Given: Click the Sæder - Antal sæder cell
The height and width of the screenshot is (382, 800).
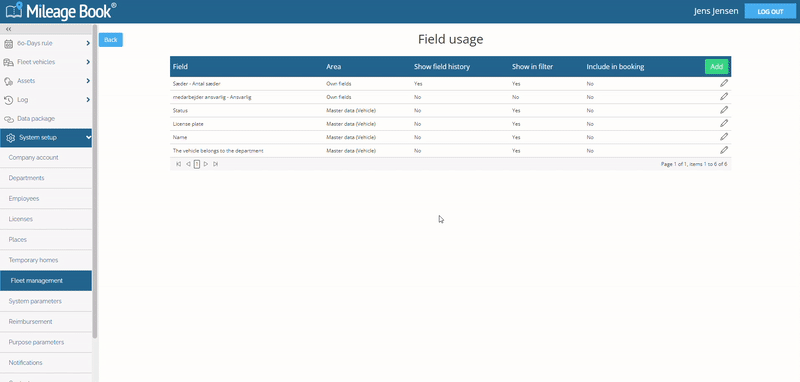Looking at the screenshot, I should pyautogui.click(x=197, y=84).
